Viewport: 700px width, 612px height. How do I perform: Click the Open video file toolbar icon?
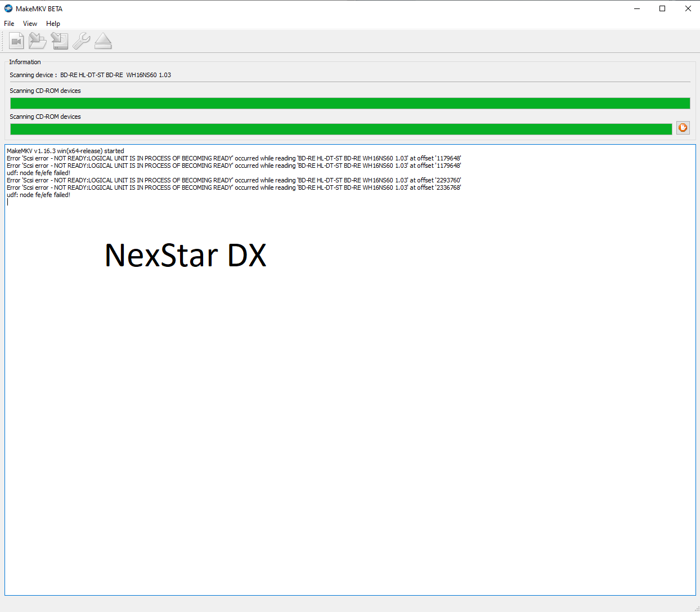coord(16,41)
